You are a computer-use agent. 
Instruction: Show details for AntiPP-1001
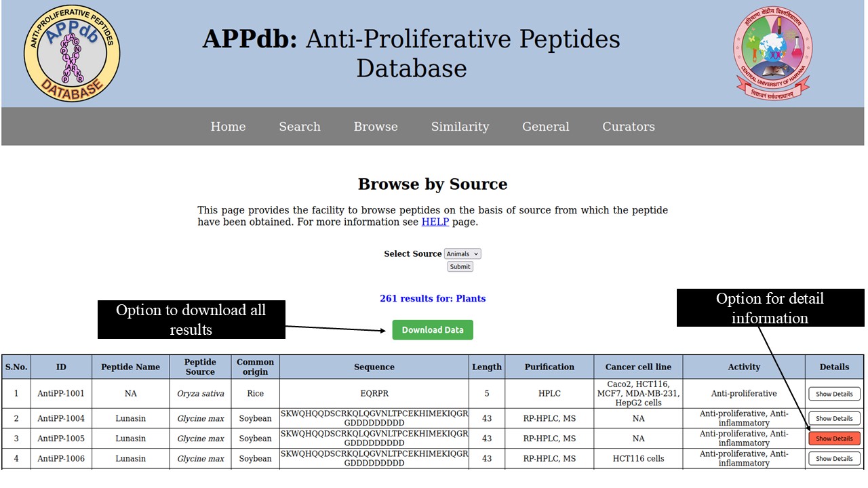point(834,394)
